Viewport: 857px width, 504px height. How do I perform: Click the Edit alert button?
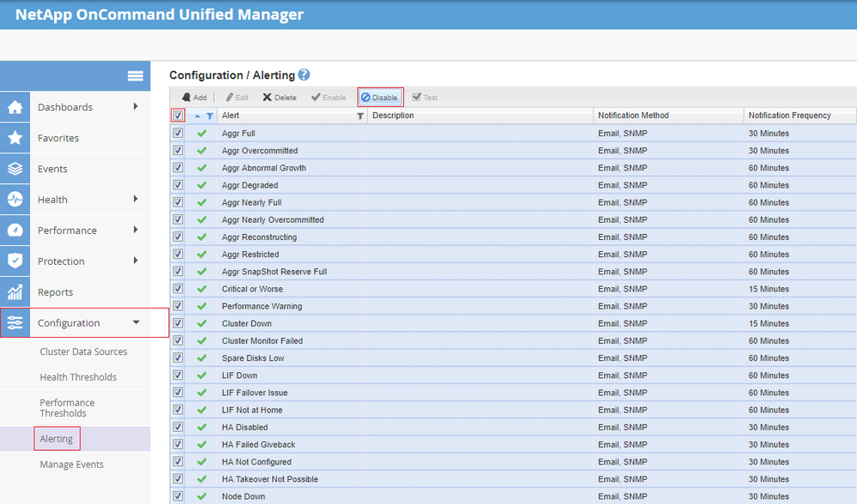click(238, 97)
